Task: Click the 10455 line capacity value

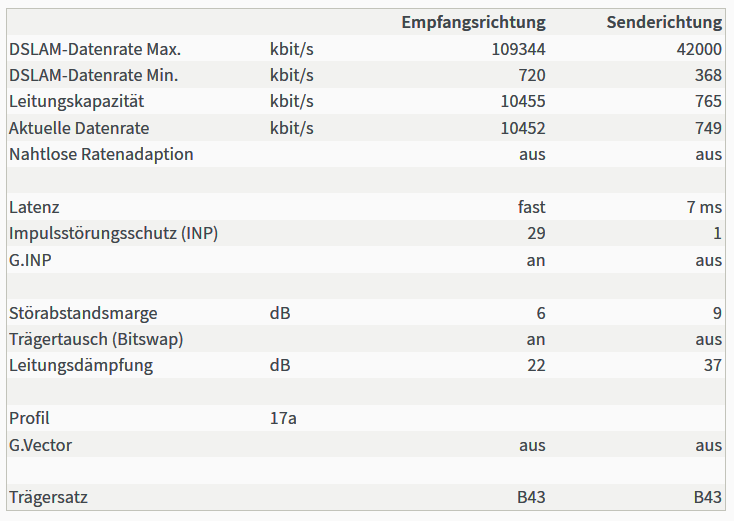Action: [x=523, y=101]
